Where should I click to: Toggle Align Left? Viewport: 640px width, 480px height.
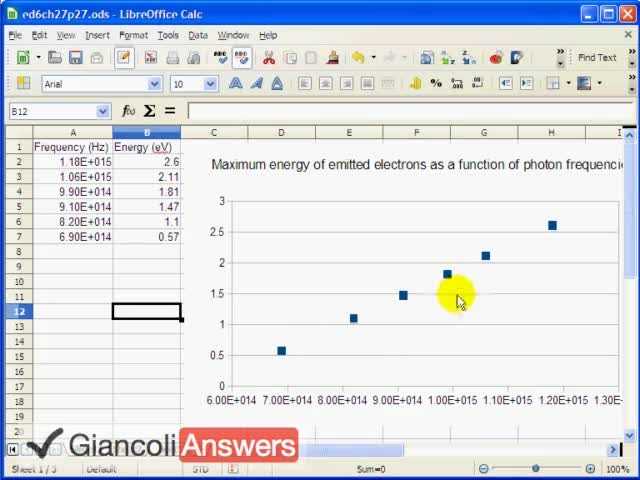coord(305,84)
